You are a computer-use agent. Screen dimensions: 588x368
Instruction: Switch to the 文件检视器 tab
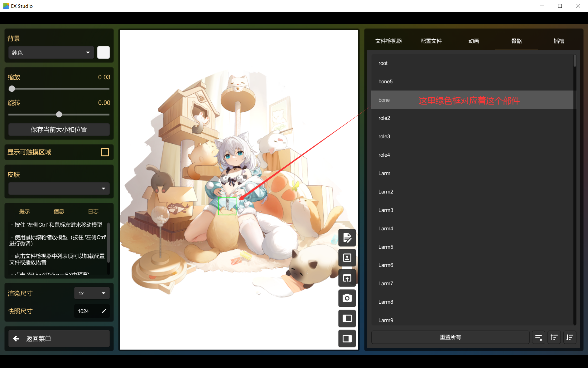click(x=388, y=41)
